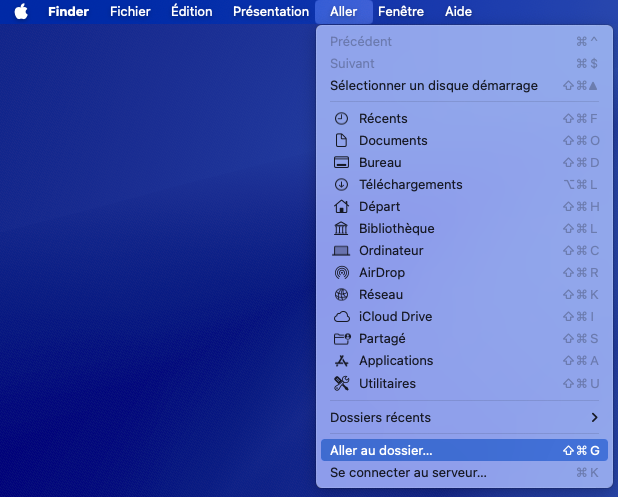Open the Fenêtre menu

pyautogui.click(x=401, y=12)
